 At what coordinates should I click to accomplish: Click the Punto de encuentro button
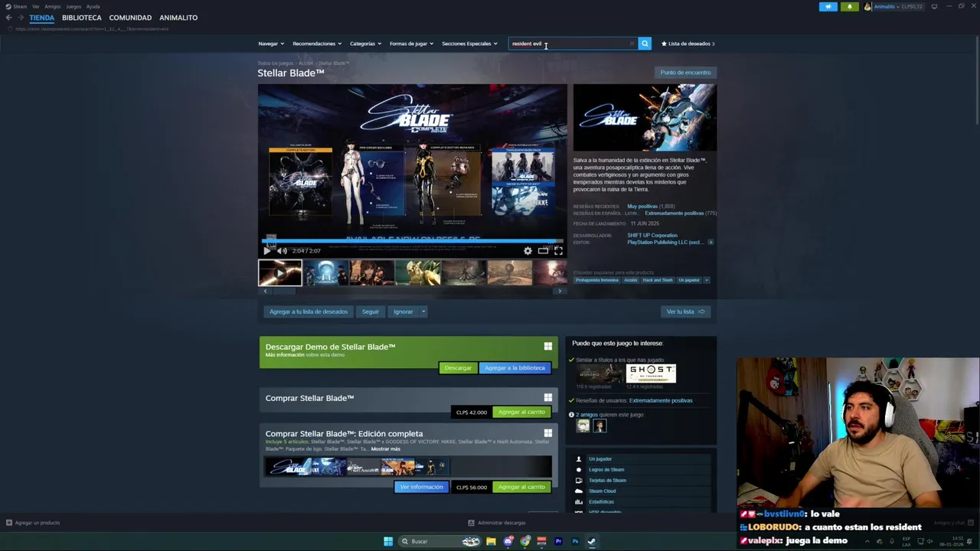685,73
